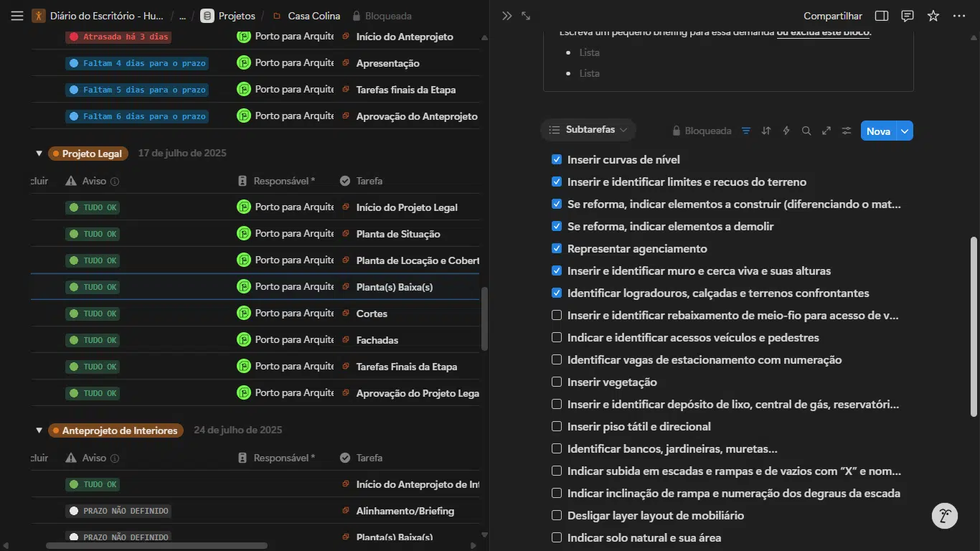Image resolution: width=980 pixels, height=551 pixels.
Task: Click the TUDO OK tag on Fachadas row
Action: tap(93, 340)
